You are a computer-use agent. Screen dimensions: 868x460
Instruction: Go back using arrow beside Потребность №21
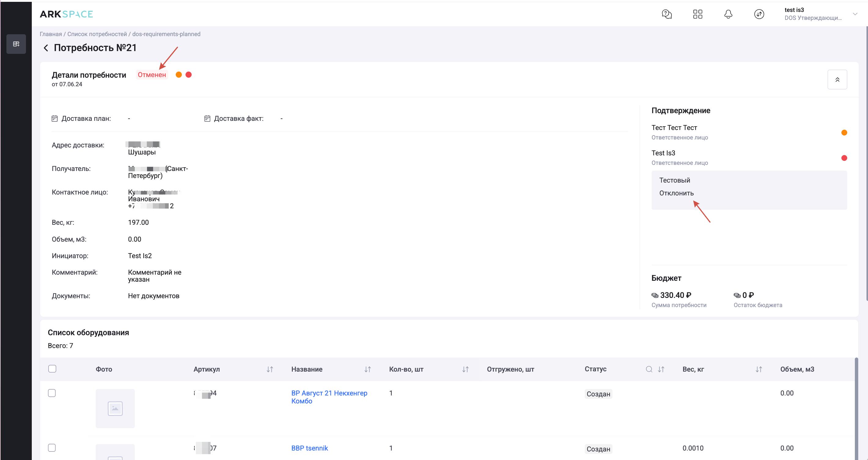46,48
